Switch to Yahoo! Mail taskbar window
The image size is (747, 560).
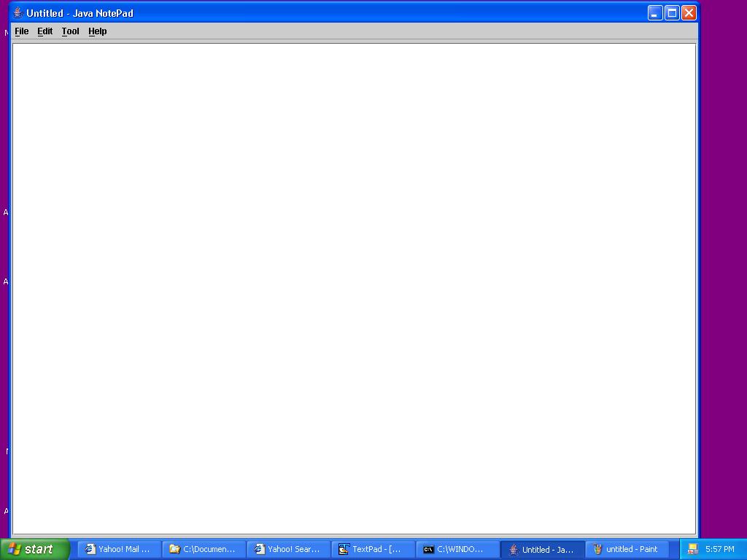(x=119, y=549)
